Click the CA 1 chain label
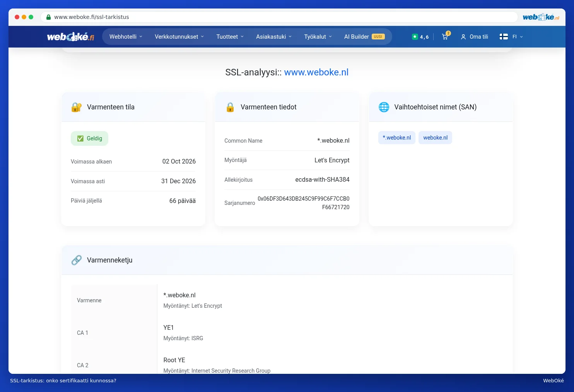The height and width of the screenshot is (392, 574). click(x=82, y=333)
